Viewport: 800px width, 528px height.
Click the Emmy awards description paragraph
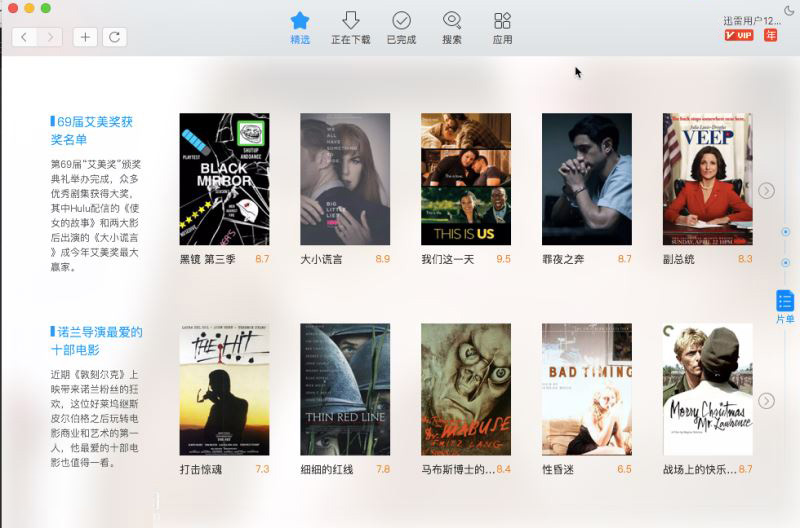point(95,215)
